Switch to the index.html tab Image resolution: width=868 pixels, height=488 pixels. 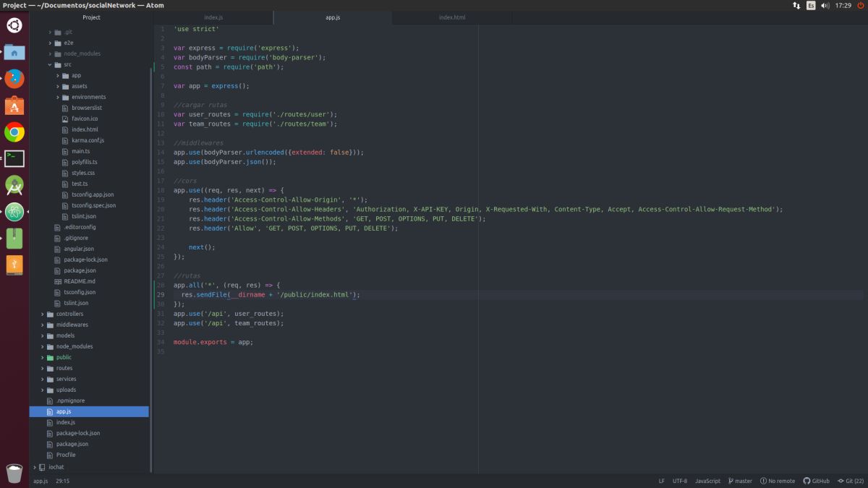452,17
